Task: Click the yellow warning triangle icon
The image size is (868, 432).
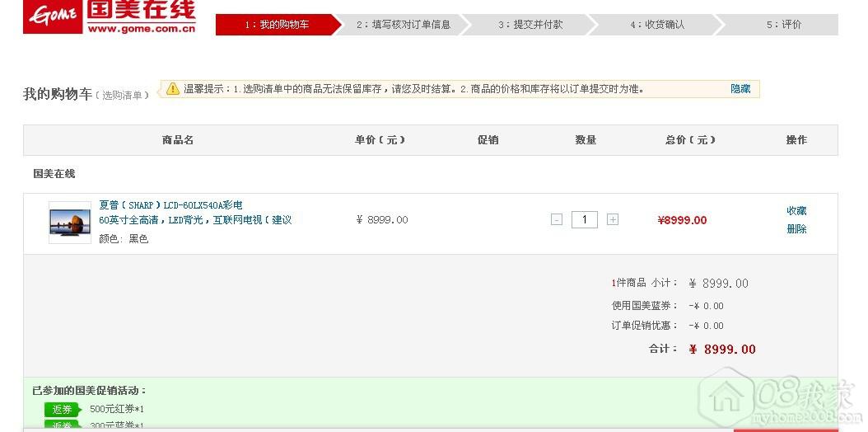Action: 173,88
